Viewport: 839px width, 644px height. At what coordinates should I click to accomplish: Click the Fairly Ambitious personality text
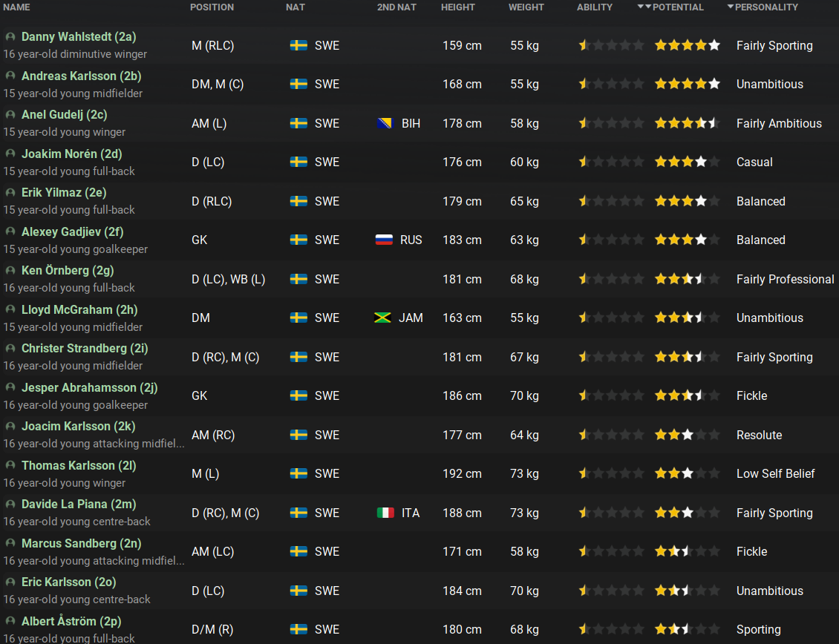tap(779, 124)
